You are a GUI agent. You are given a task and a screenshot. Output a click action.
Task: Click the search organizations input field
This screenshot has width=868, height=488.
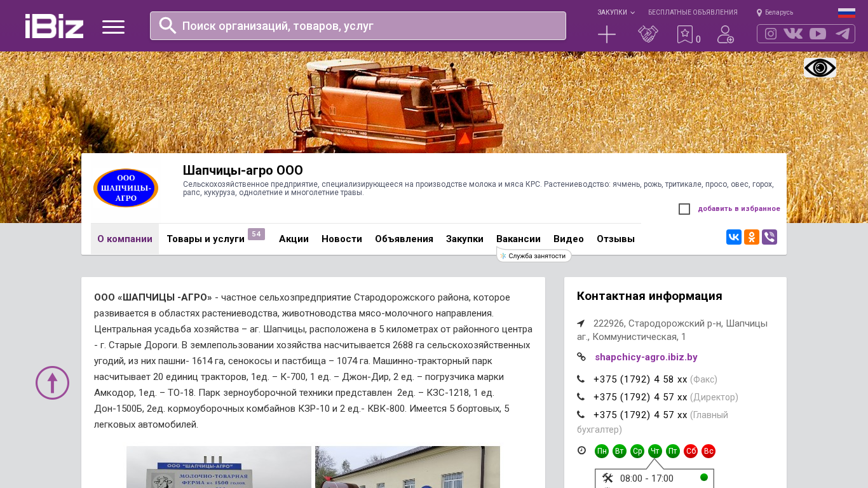tap(358, 26)
